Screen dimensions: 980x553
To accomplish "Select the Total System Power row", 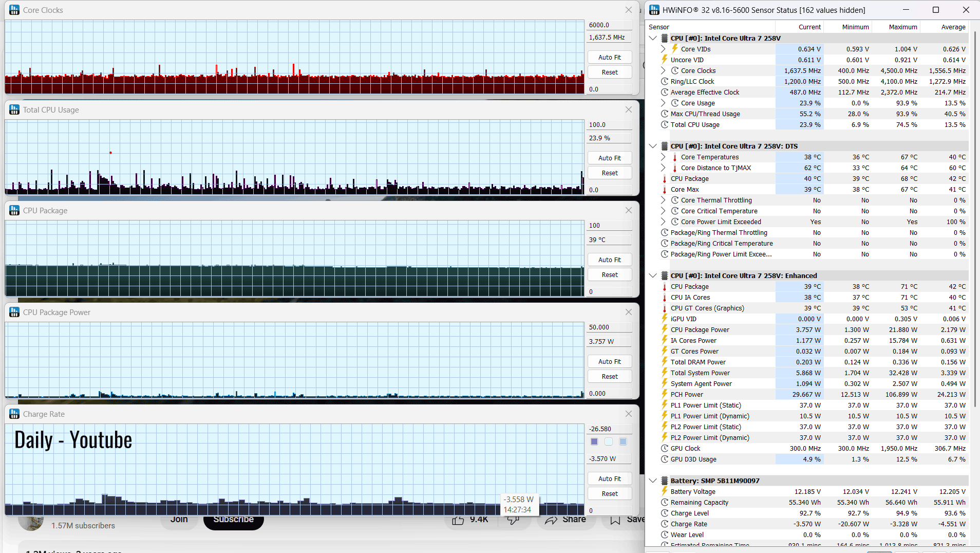I will coord(814,373).
